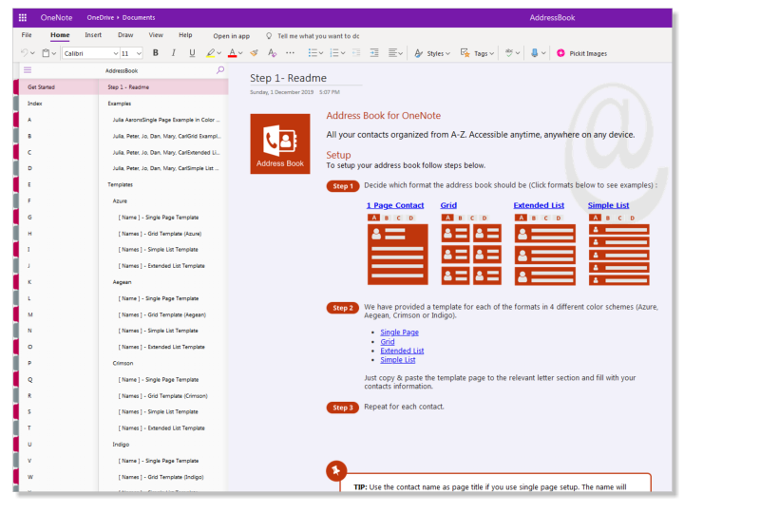The image size is (779, 532).
Task: Click the Address Book logo image
Action: 279,143
